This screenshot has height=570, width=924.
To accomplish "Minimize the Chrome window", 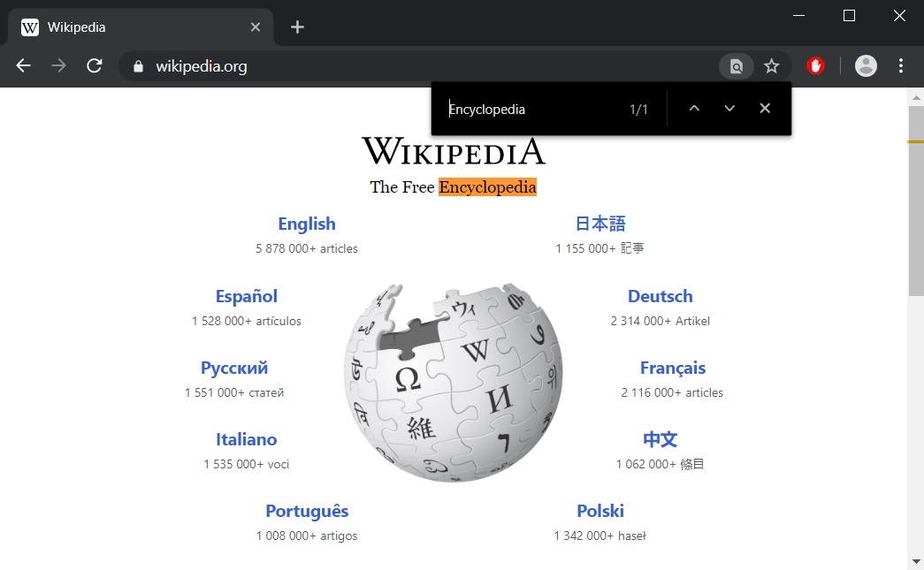I will pos(799,15).
